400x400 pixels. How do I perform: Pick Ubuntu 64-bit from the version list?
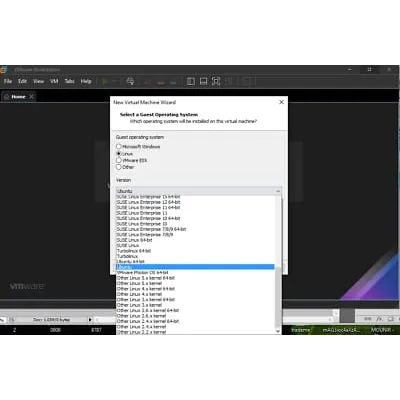click(130, 262)
